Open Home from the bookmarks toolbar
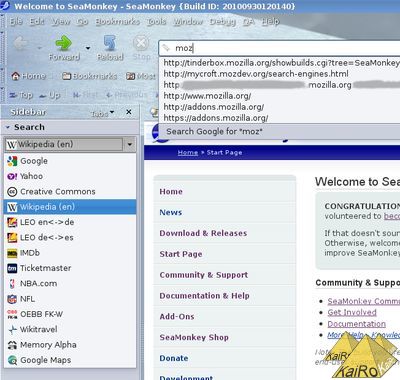The width and height of the screenshot is (400, 380). point(28,76)
